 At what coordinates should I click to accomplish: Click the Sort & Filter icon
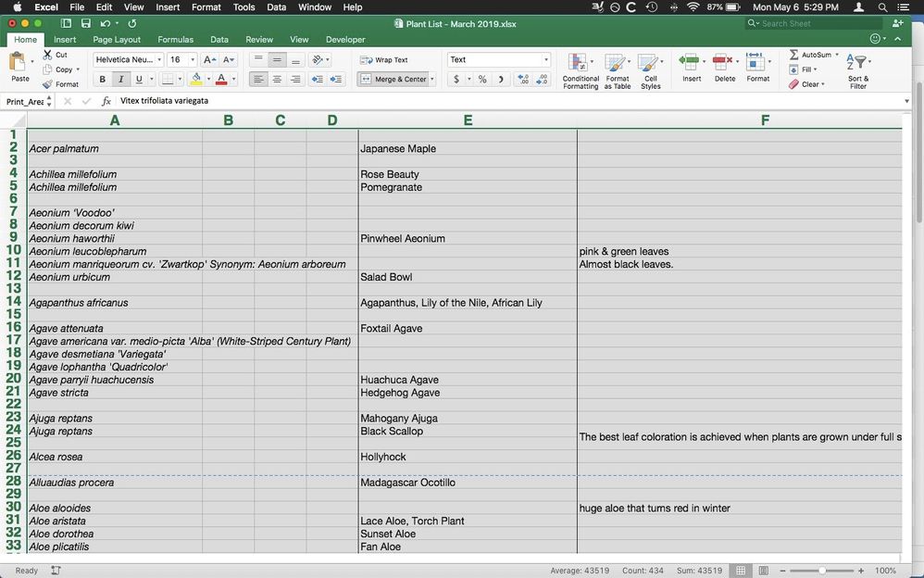(x=856, y=65)
